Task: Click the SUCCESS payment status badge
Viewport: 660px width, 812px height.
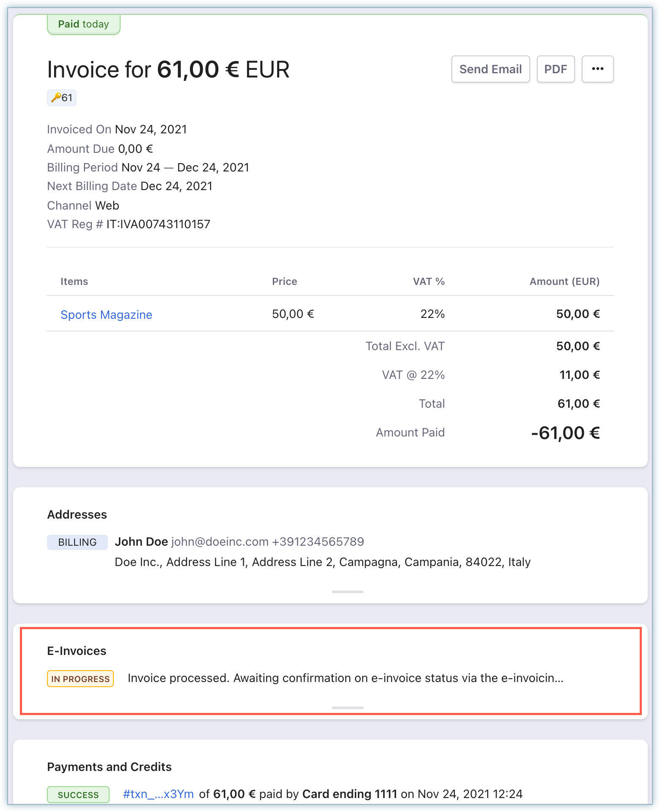Action: point(78,795)
